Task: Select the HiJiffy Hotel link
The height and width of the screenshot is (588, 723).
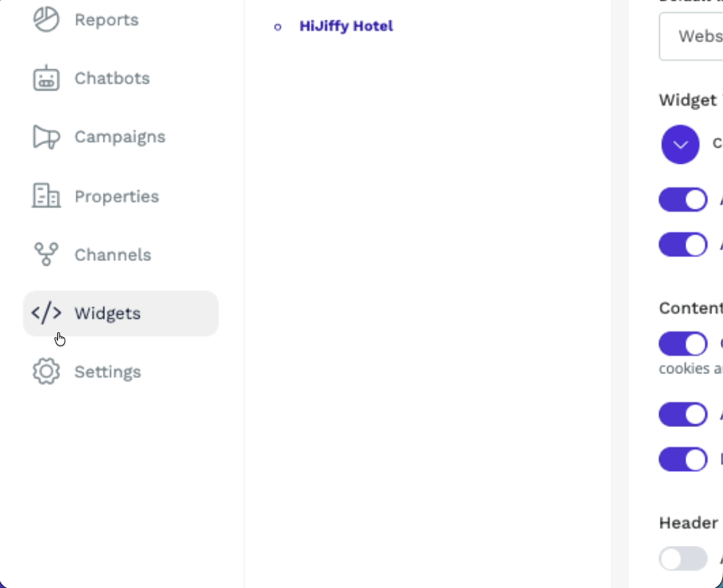Action: (x=346, y=26)
